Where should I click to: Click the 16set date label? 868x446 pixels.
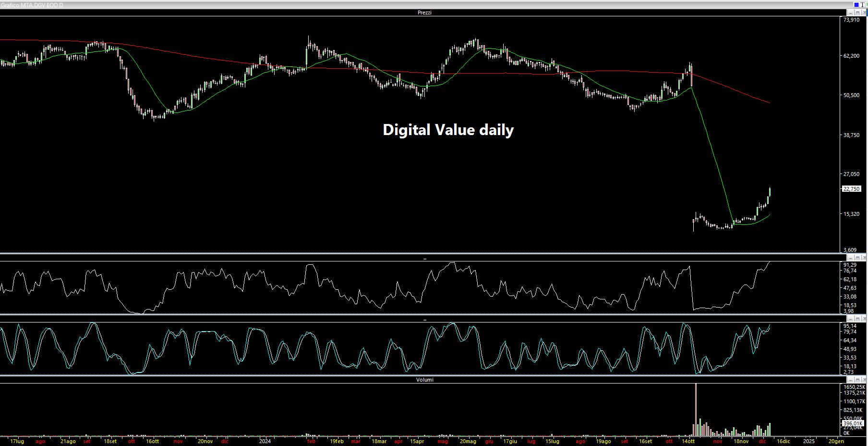645,441
